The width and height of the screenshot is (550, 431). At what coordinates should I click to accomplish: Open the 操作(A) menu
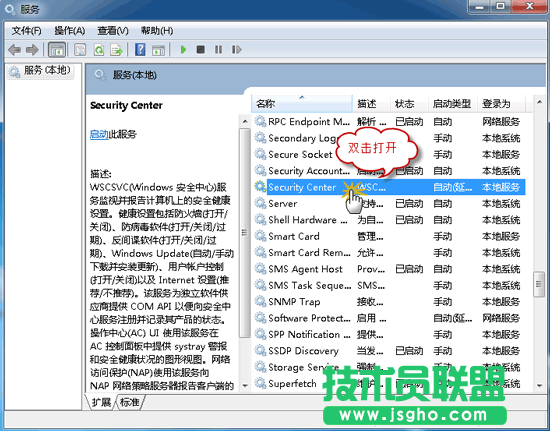point(70,31)
